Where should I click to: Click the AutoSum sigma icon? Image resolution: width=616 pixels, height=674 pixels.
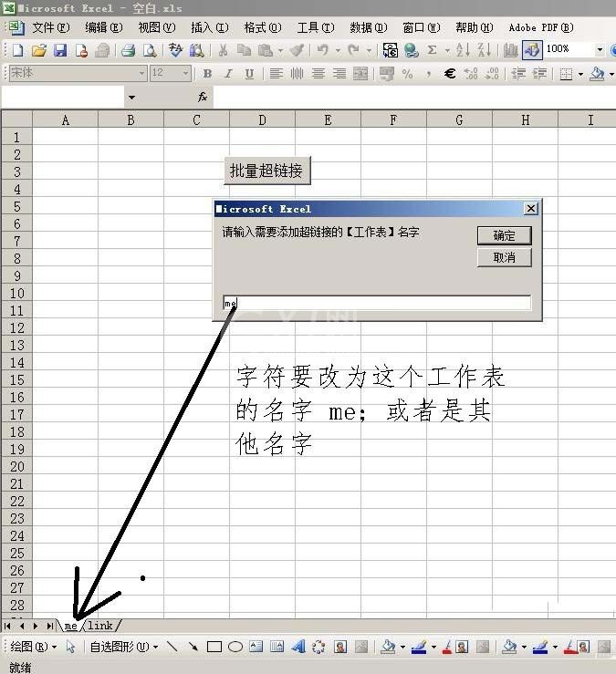433,50
